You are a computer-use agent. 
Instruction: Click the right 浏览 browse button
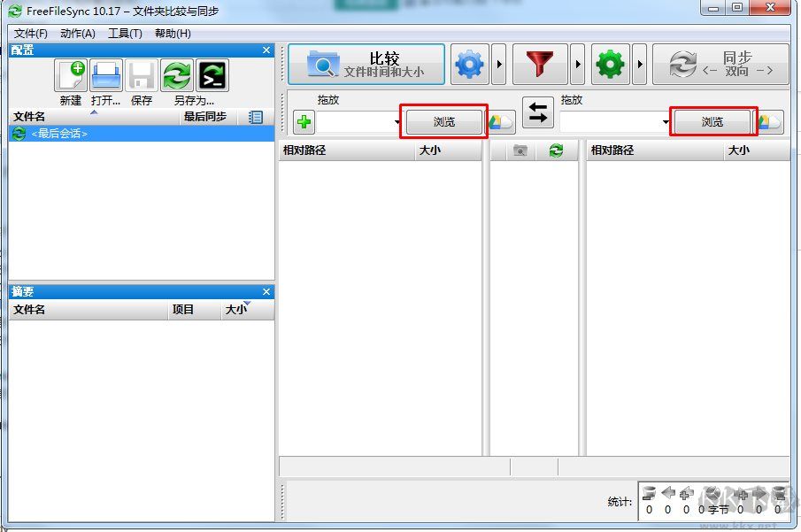[712, 122]
